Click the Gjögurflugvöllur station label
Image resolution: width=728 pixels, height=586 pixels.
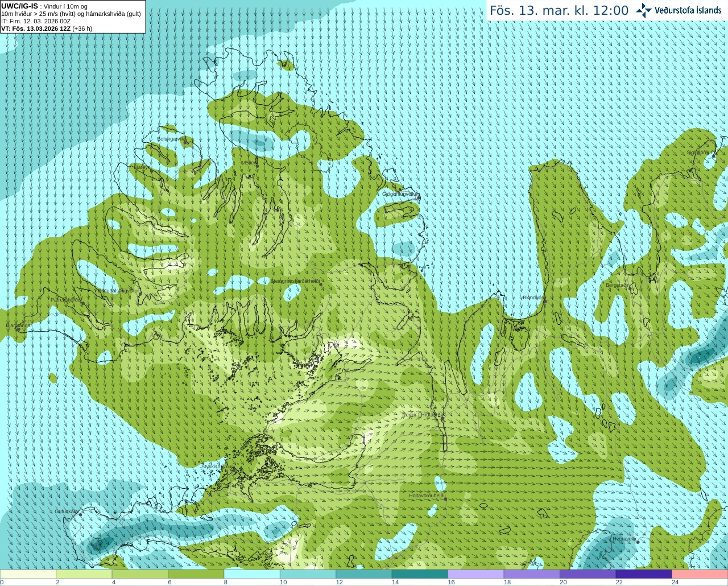(400, 195)
